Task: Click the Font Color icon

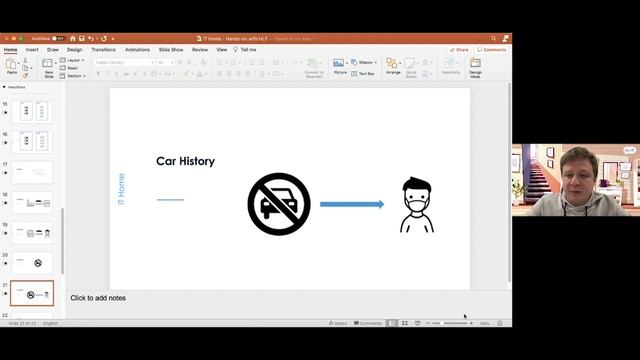Action: click(x=200, y=74)
